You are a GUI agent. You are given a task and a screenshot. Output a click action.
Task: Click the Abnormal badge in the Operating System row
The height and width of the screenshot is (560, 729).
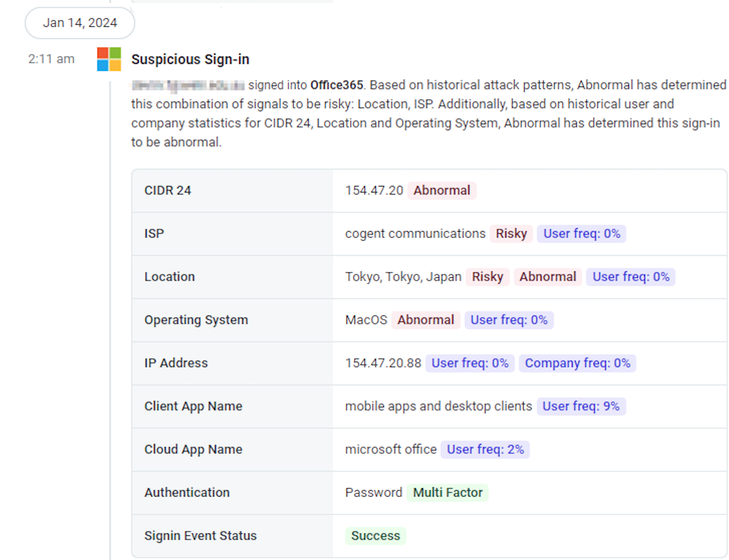point(426,320)
